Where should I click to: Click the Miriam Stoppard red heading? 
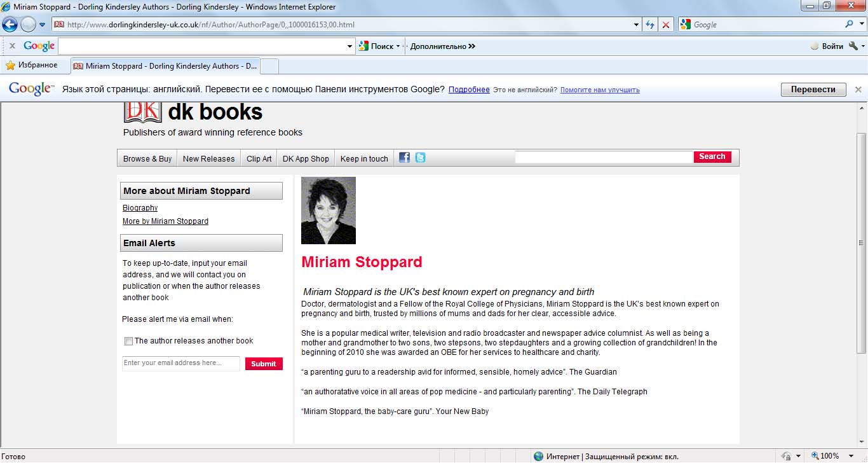(362, 262)
